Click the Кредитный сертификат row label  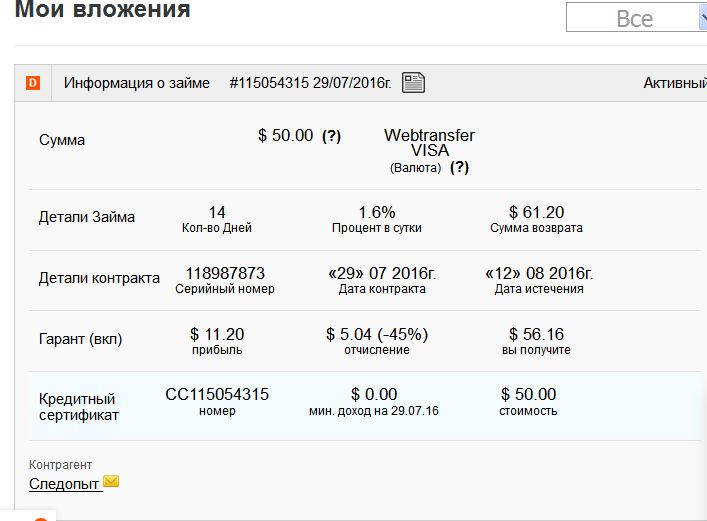pyautogui.click(x=78, y=406)
